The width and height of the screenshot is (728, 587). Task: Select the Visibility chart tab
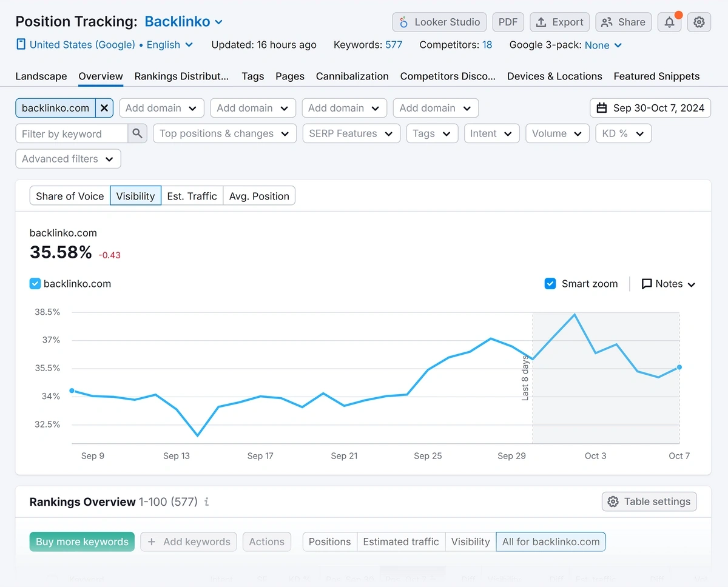pyautogui.click(x=135, y=196)
